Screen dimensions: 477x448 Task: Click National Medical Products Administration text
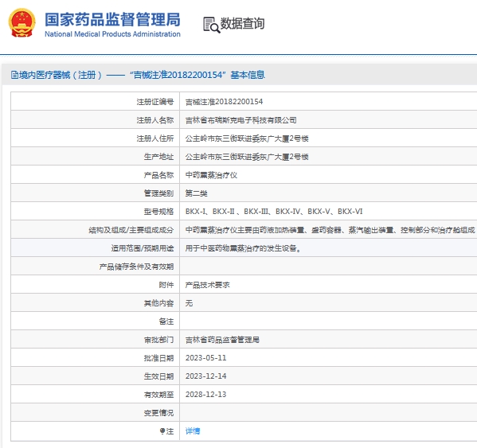(112, 34)
